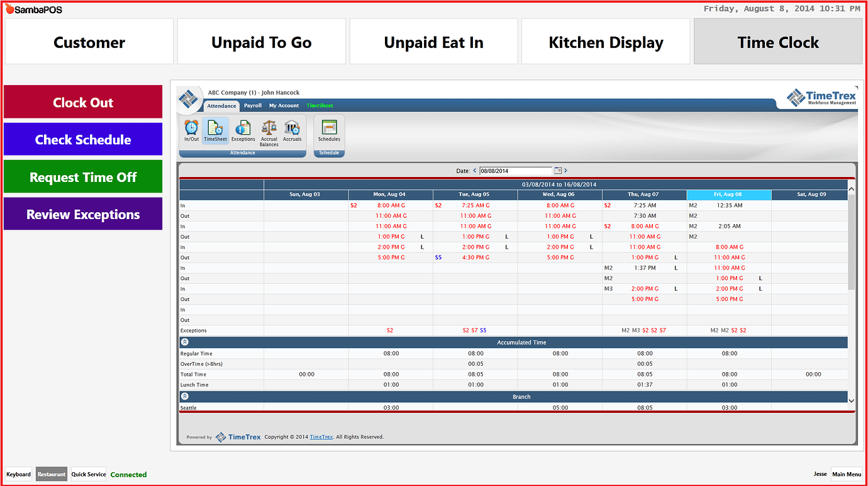The height and width of the screenshot is (486, 868).
Task: Select the Thu, Aug 07 column header
Action: click(644, 195)
